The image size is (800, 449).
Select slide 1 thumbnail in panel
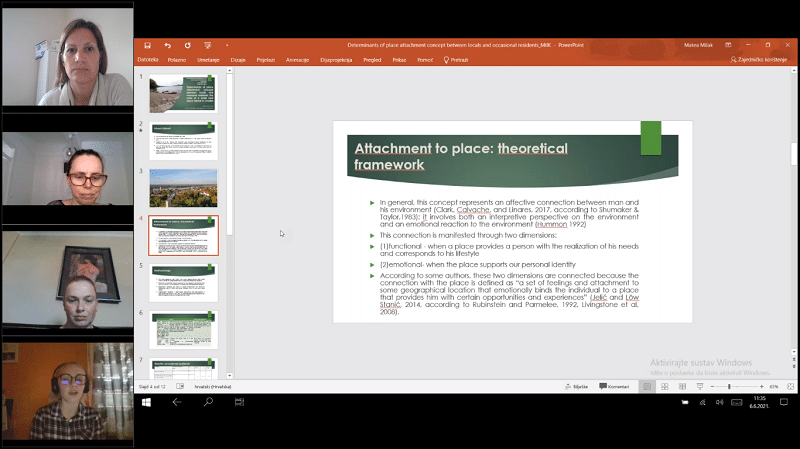coord(182,95)
